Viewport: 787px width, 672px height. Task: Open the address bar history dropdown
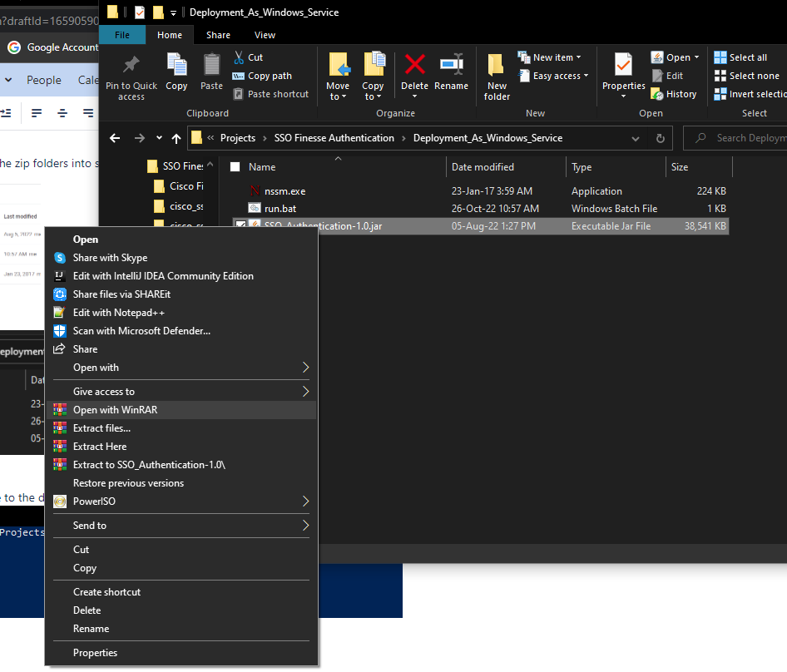636,138
